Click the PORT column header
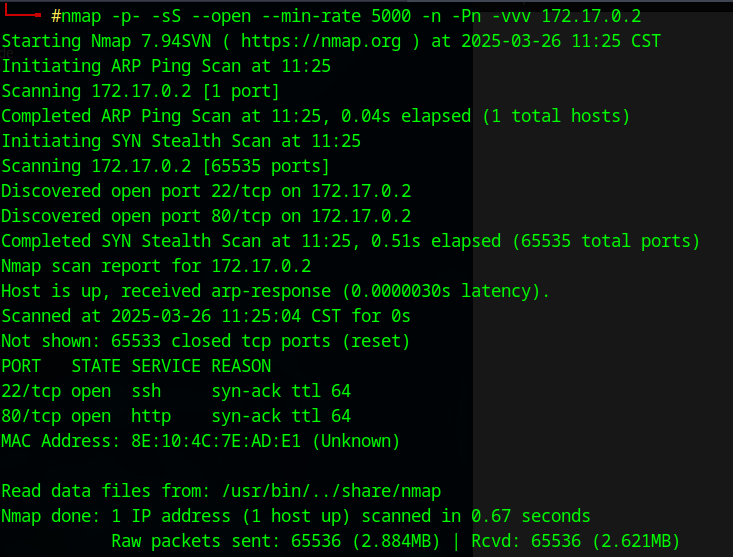Screen dimensions: 733x557 tap(21, 366)
